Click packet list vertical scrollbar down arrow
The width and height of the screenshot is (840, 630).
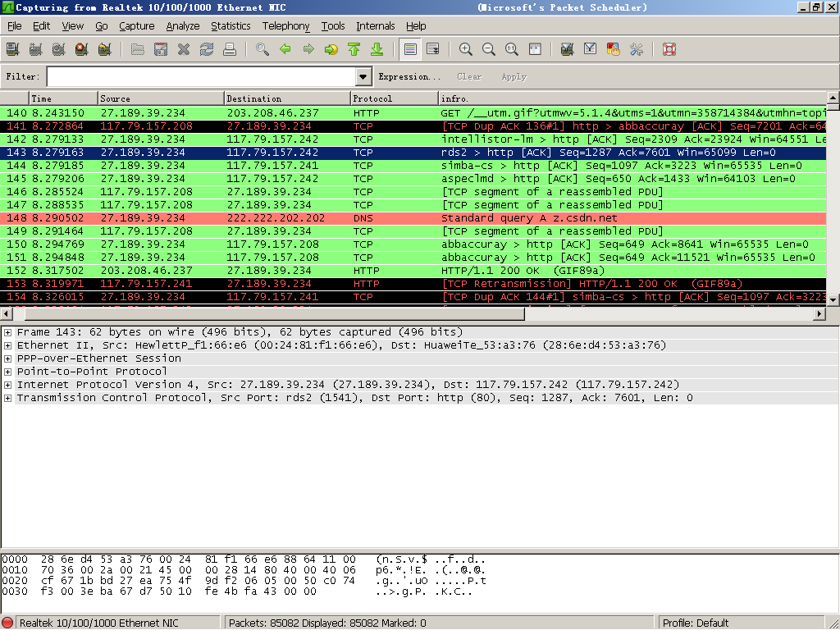tap(833, 300)
